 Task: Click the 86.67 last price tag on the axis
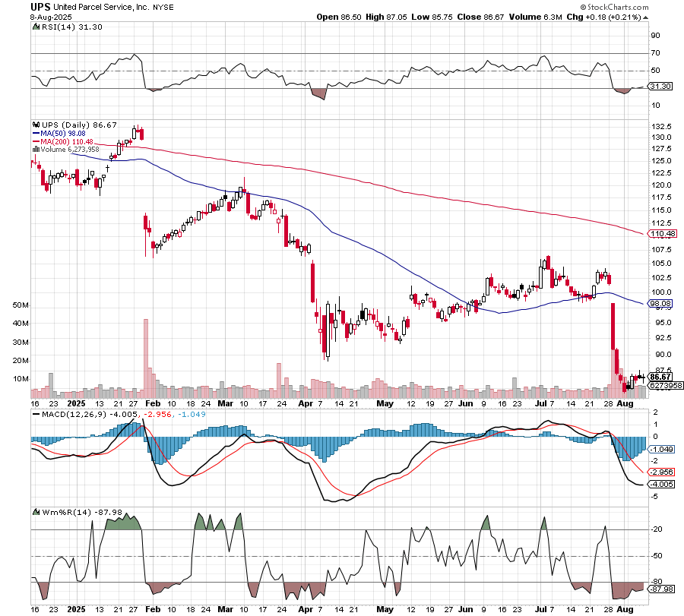(660, 377)
